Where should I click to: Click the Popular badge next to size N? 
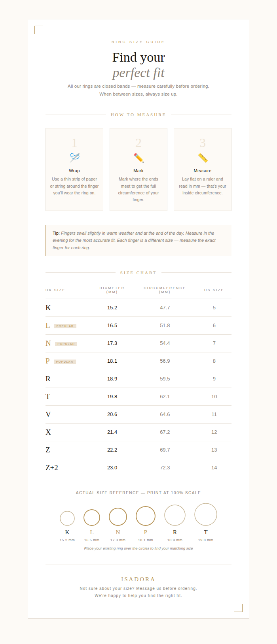pyautogui.click(x=66, y=344)
